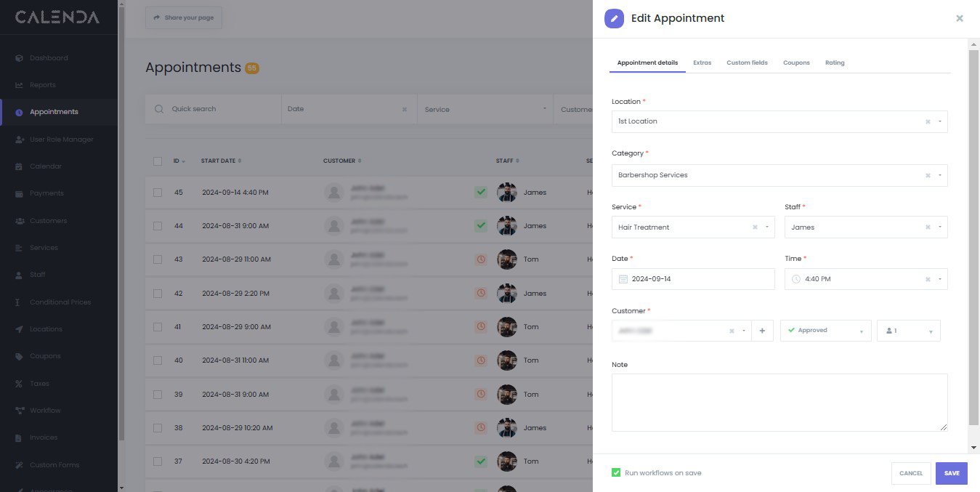Clear the selected Hair Treatment service

click(755, 227)
